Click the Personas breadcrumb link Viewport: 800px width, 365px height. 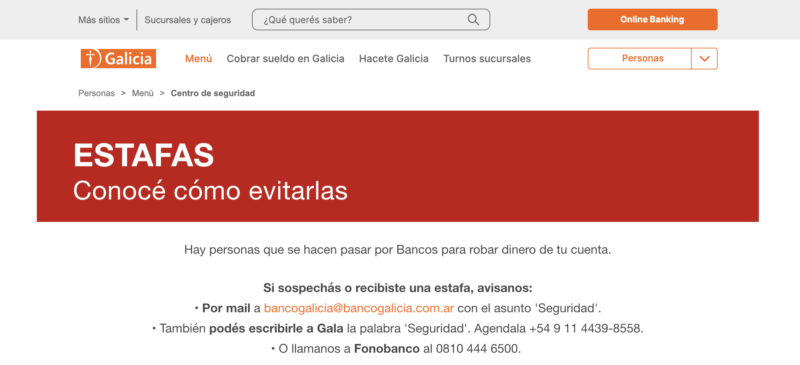coord(96,93)
